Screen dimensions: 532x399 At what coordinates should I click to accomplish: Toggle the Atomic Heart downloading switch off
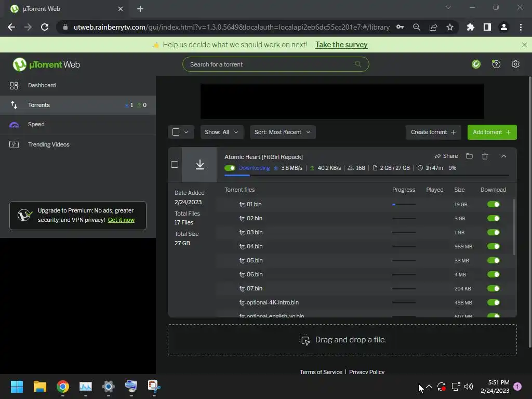[x=230, y=168]
